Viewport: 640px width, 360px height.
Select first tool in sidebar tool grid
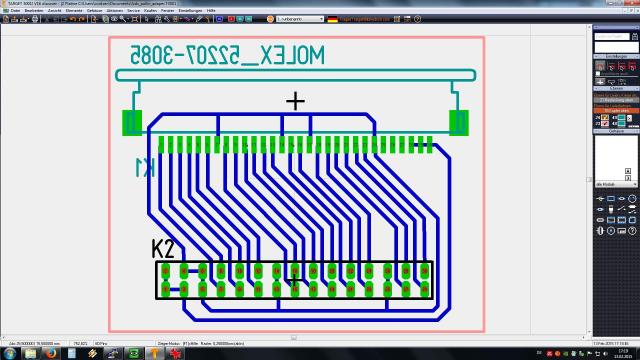tap(600, 199)
